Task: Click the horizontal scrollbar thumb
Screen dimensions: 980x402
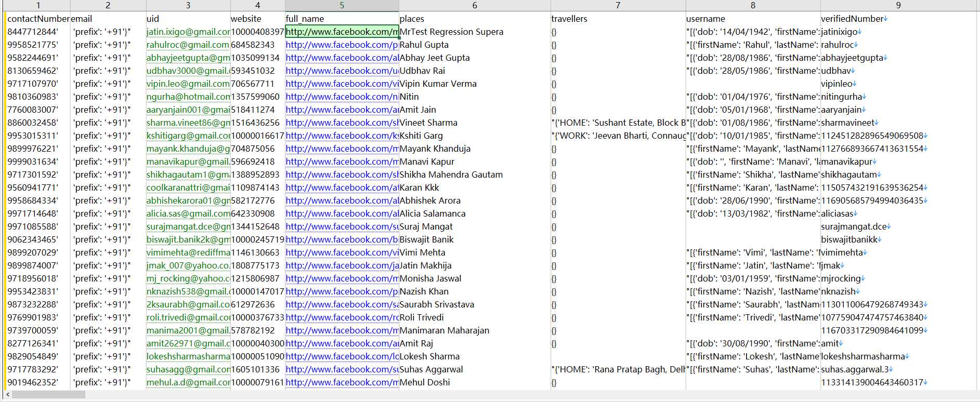Action: (x=48, y=395)
